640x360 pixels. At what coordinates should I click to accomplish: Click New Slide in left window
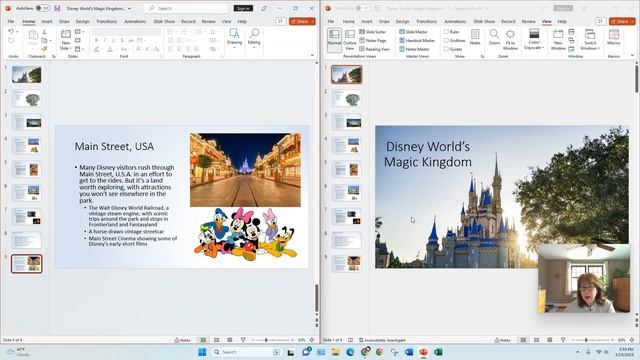pyautogui.click(x=65, y=40)
